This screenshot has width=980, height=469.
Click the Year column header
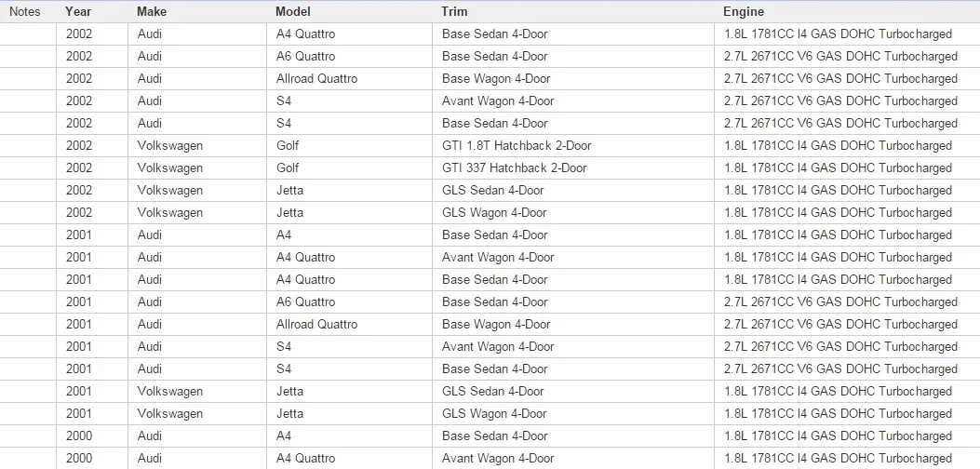(x=77, y=12)
